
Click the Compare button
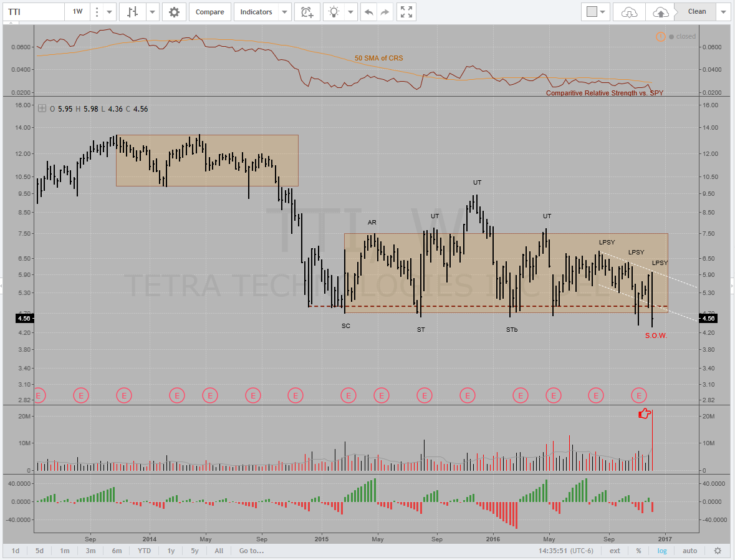tap(210, 12)
